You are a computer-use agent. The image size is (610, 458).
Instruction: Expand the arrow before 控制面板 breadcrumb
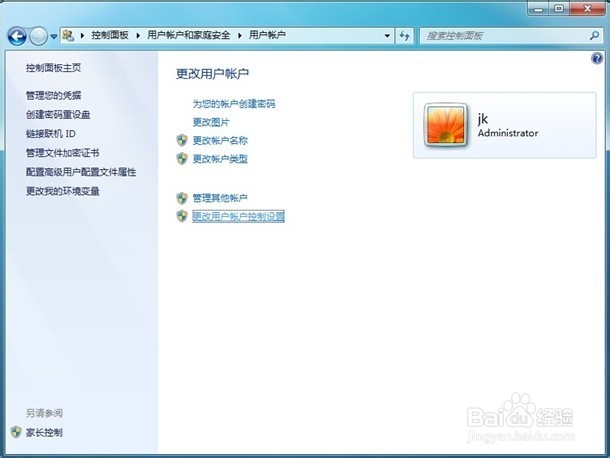click(x=82, y=35)
